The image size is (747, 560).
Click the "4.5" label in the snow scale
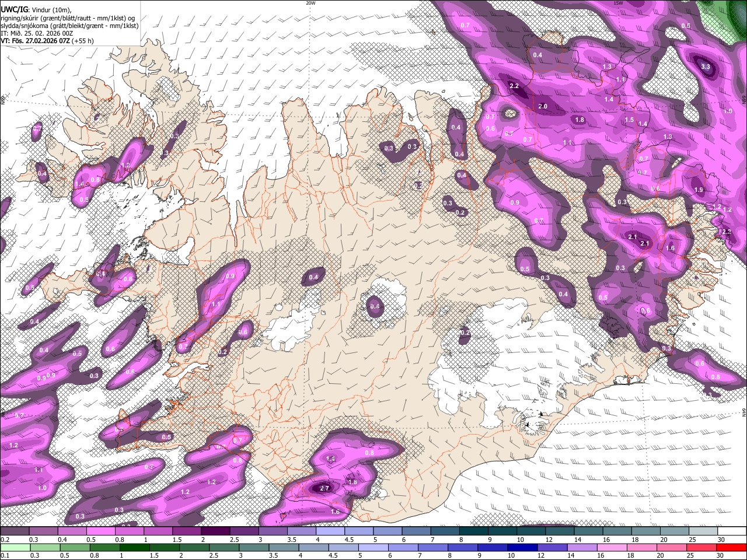coord(349,540)
